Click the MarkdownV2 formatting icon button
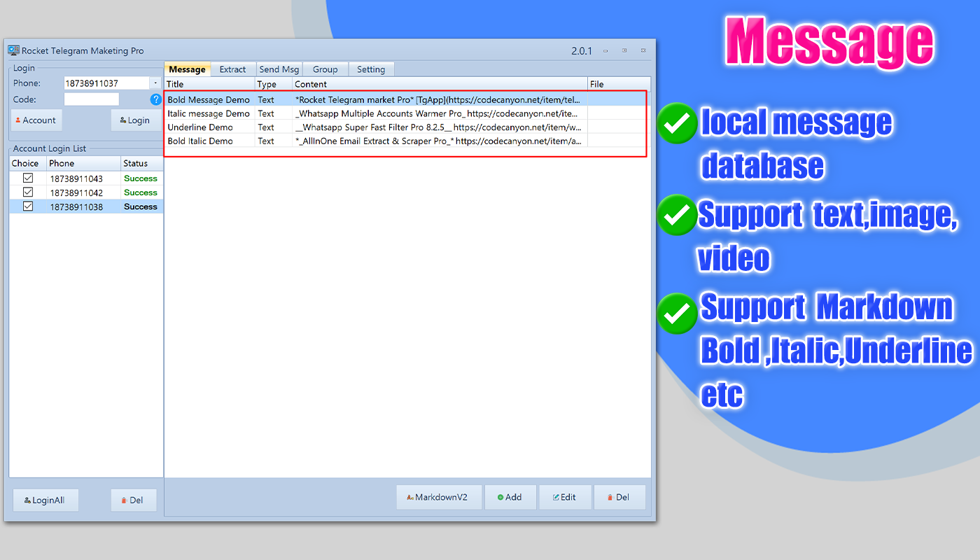The height and width of the screenshot is (560, 980). click(x=409, y=497)
